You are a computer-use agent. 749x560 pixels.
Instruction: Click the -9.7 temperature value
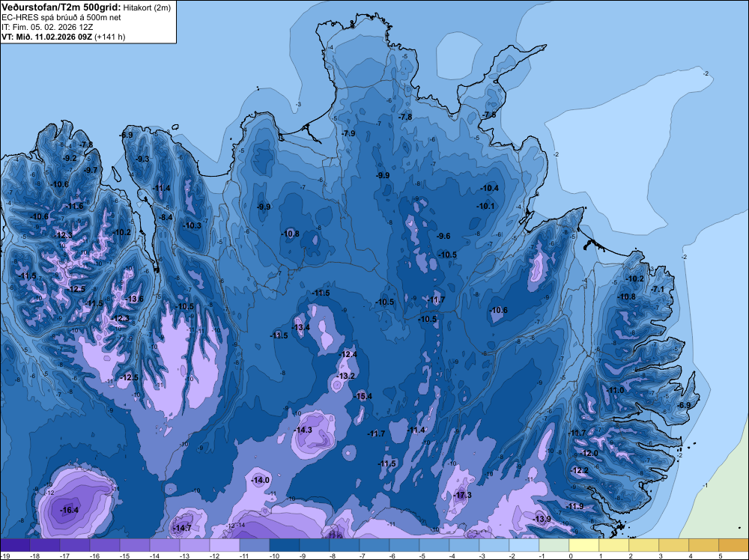(91, 170)
